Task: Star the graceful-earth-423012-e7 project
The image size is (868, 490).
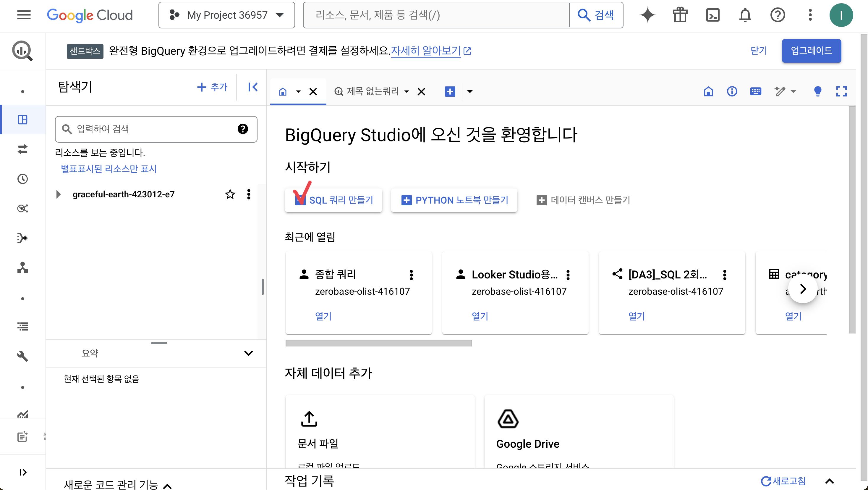Action: (230, 194)
